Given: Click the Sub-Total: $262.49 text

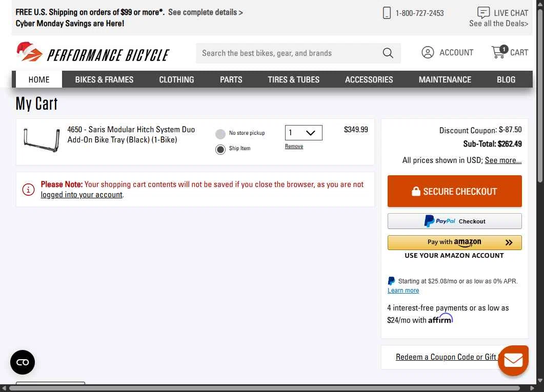Looking at the screenshot, I should click(x=492, y=144).
